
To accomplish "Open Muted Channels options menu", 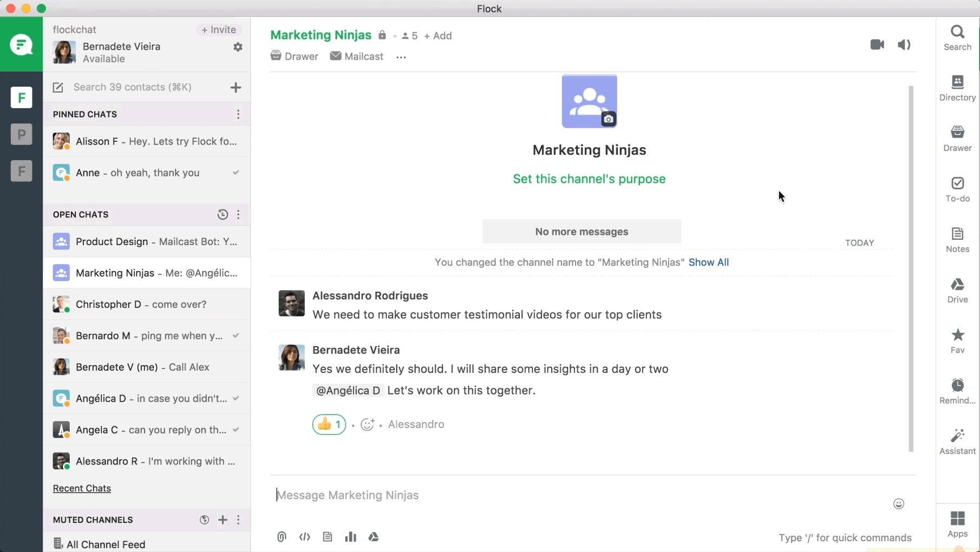I will (x=238, y=520).
